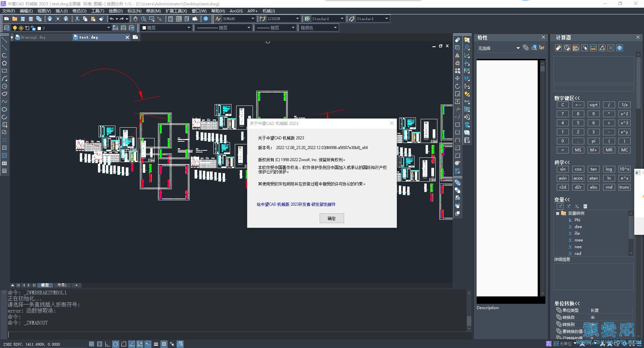Select the Spline curve tool
The width and height of the screenshot is (644, 348).
[4, 101]
